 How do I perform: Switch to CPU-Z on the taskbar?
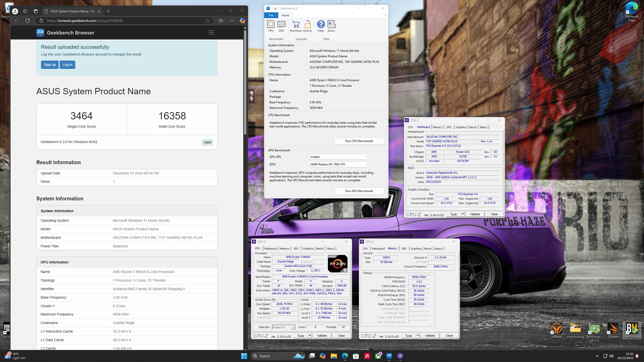pyautogui.click(x=400, y=356)
